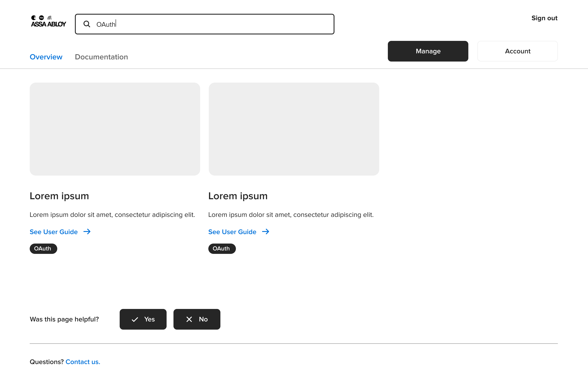The width and height of the screenshot is (588, 392).
Task: Click the Sign out link
Action: [544, 18]
